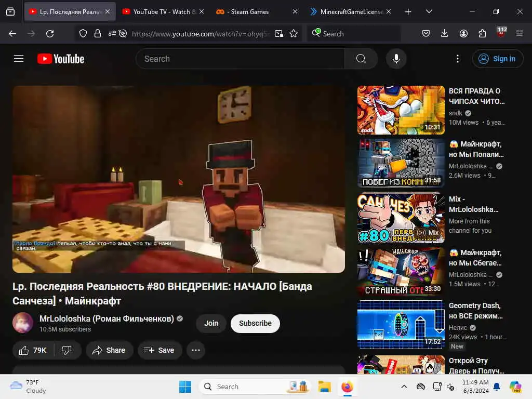This screenshot has height=399, width=532.
Task: Open notifications bell in taskbar
Action: pos(496,387)
